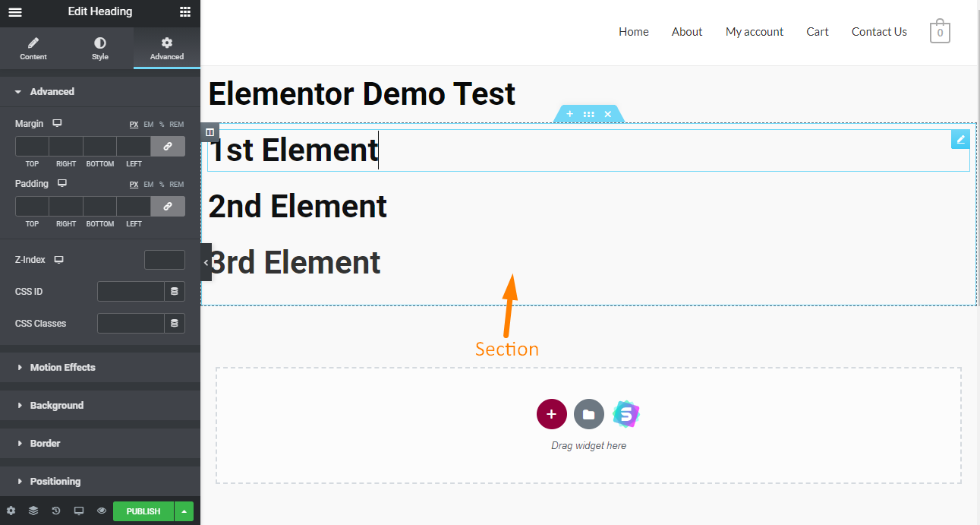Click the shopping cart bag icon
Image resolution: width=980 pixels, height=525 pixels.
940,31
